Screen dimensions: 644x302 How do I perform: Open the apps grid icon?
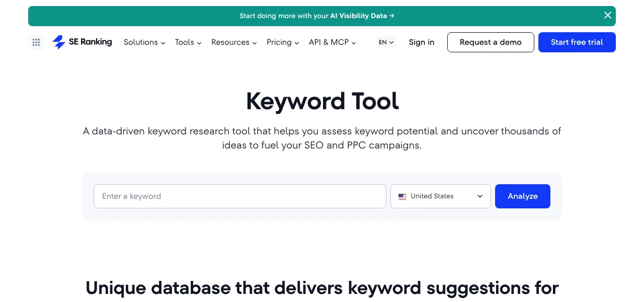[x=36, y=42]
